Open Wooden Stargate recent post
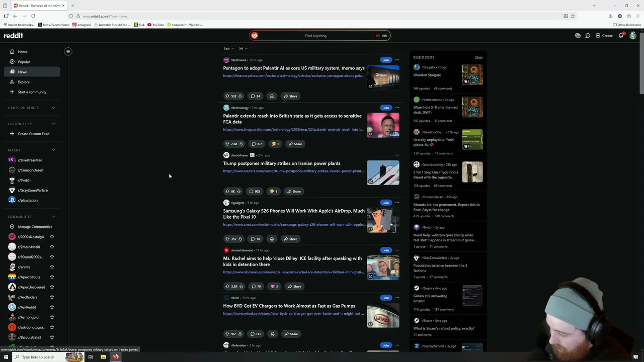 point(427,75)
